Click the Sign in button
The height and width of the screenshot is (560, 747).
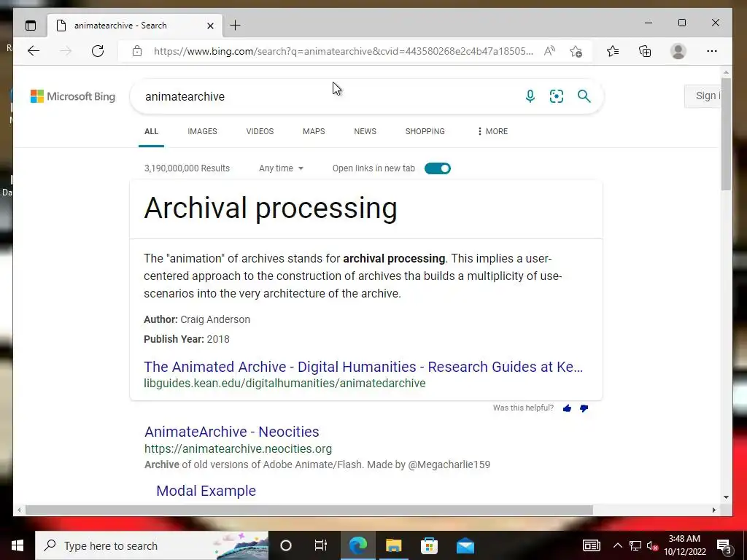(703, 96)
